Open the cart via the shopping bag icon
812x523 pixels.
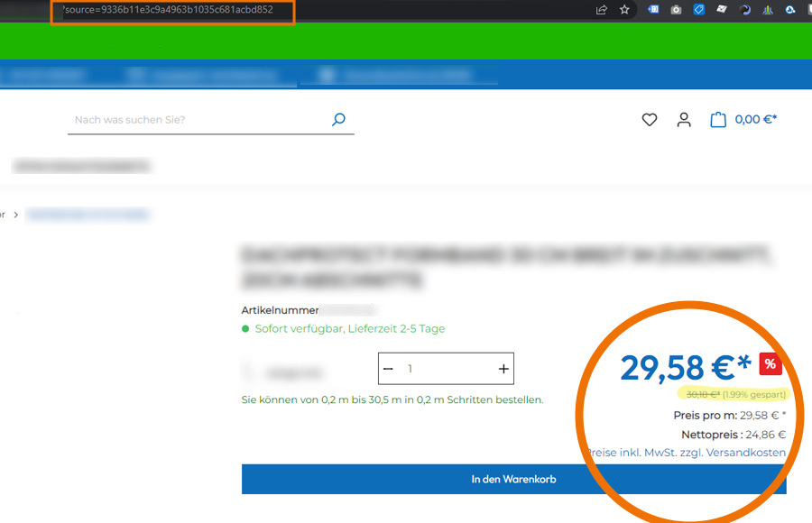pos(718,118)
